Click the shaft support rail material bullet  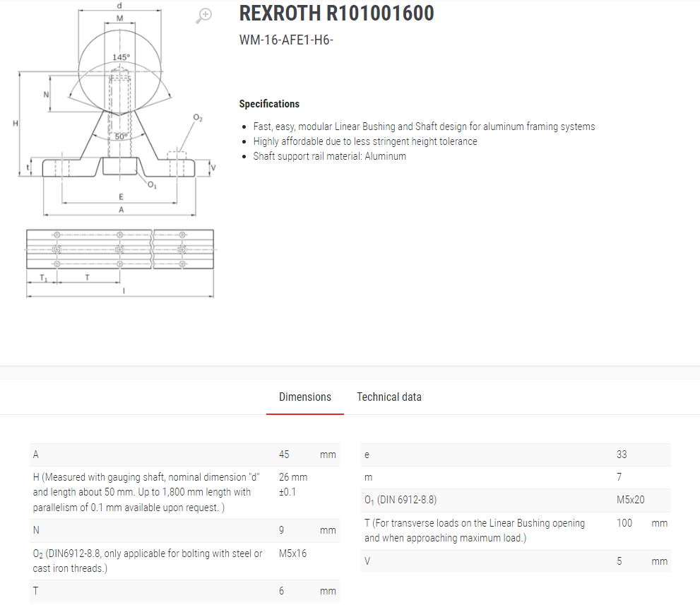[x=329, y=156]
